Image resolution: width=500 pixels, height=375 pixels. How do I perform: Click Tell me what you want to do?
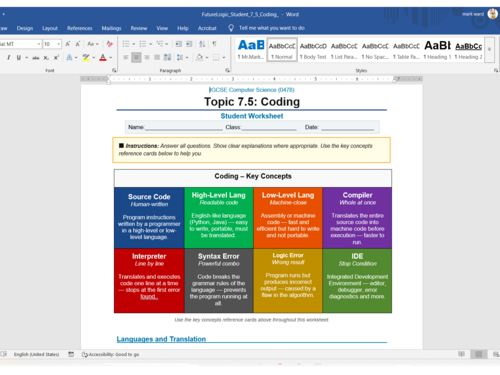[x=272, y=28]
